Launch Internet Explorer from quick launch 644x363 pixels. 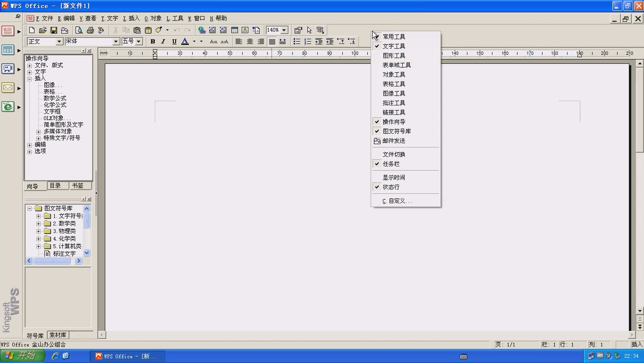pyautogui.click(x=55, y=356)
